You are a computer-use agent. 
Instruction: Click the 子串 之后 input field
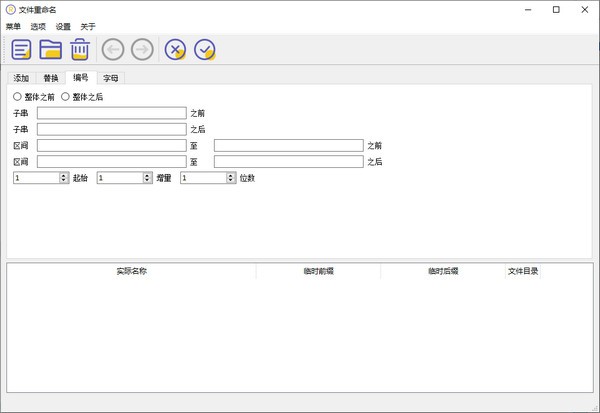112,129
